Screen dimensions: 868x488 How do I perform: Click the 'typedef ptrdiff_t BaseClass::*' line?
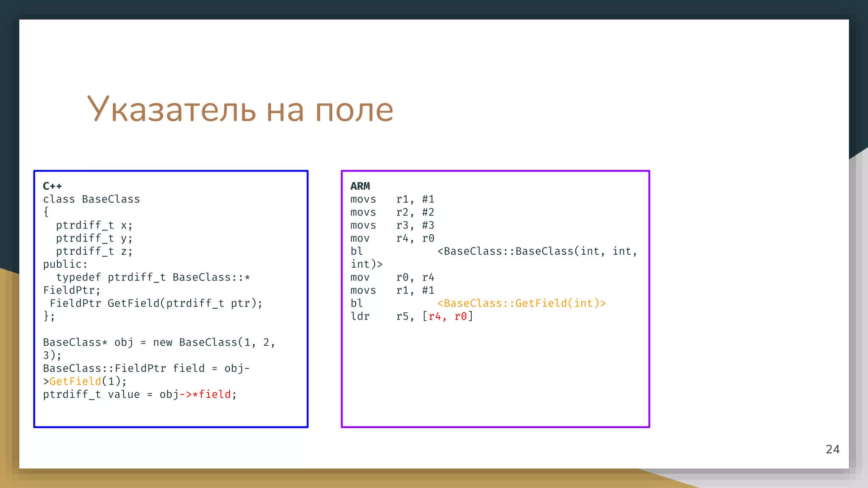coord(153,277)
